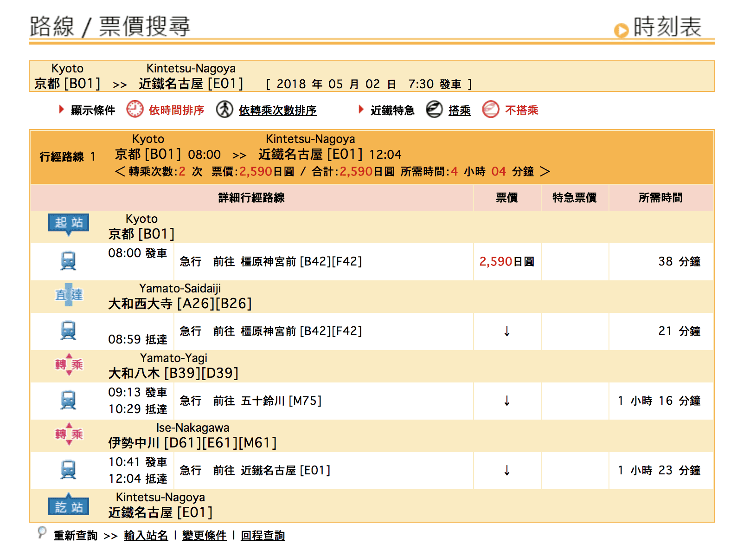Viewport: 756px width, 544px height.
Task: Click the train icon for 08:59 抵達 row
Action: 68,330
